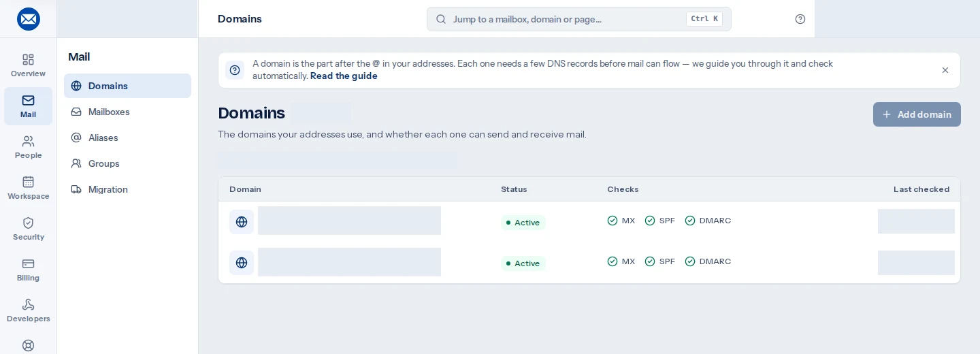Open the Billing section
Image resolution: width=980 pixels, height=354 pixels.
click(28, 270)
